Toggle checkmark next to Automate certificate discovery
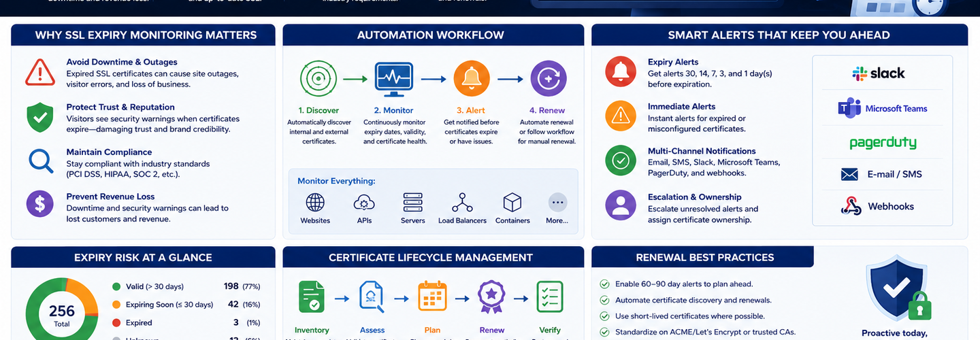980x340 pixels. pos(604,301)
